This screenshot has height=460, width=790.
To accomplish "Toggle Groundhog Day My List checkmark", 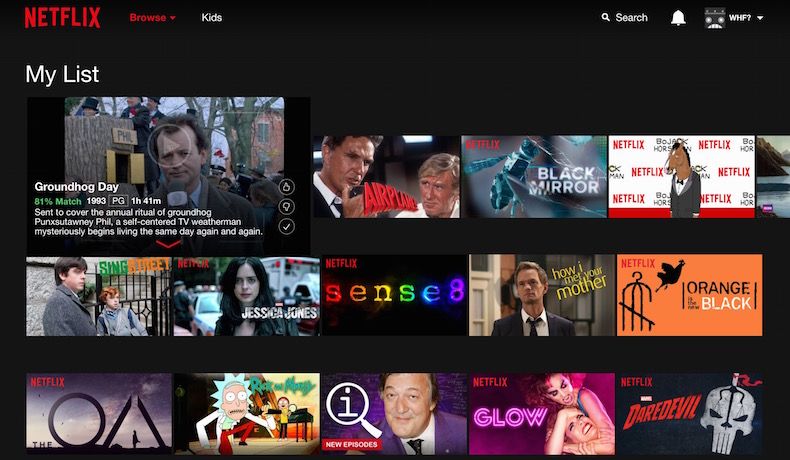I will (287, 227).
